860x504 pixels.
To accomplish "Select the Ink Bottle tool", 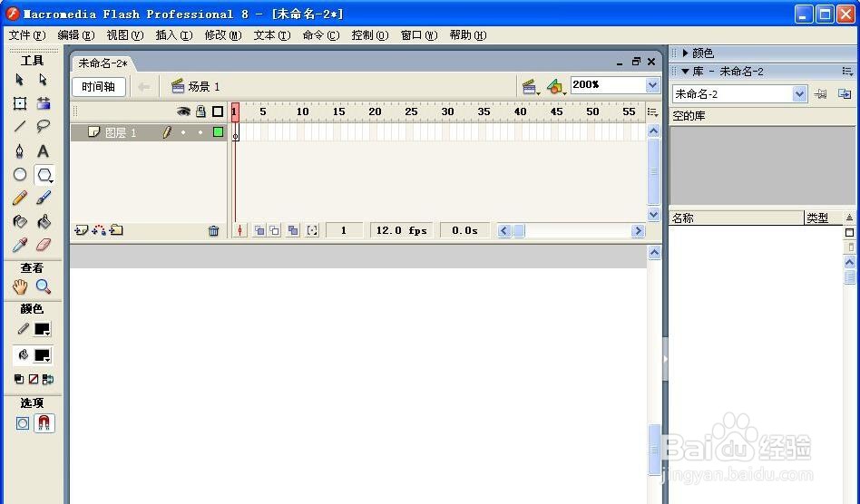I will pyautogui.click(x=20, y=221).
